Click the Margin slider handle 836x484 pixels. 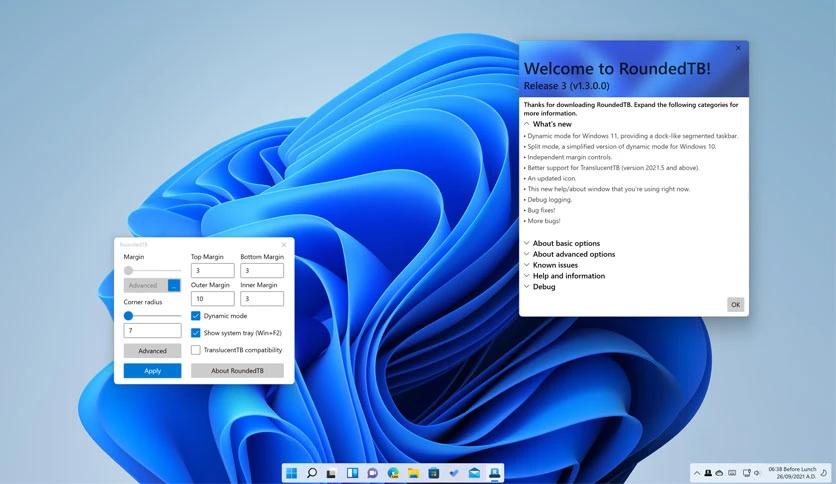(x=128, y=270)
